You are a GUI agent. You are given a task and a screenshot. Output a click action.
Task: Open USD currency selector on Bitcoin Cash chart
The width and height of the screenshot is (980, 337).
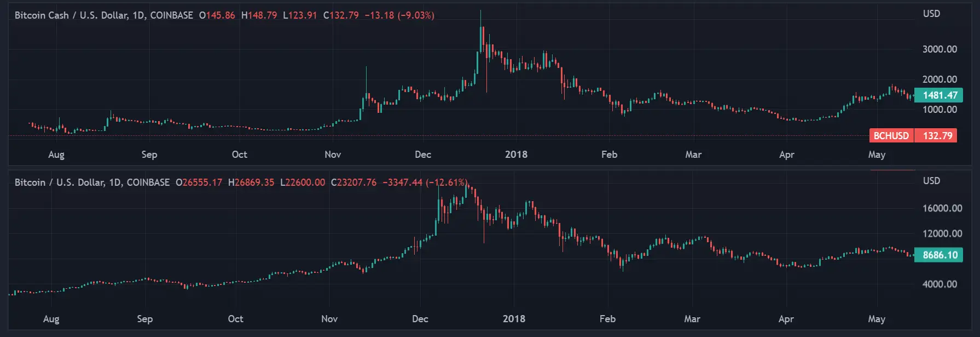click(x=931, y=14)
